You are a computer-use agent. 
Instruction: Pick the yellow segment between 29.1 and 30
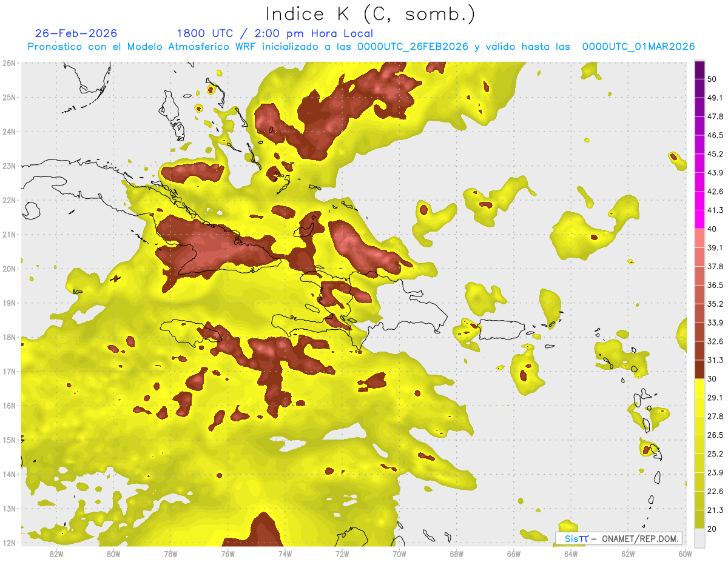(699, 388)
